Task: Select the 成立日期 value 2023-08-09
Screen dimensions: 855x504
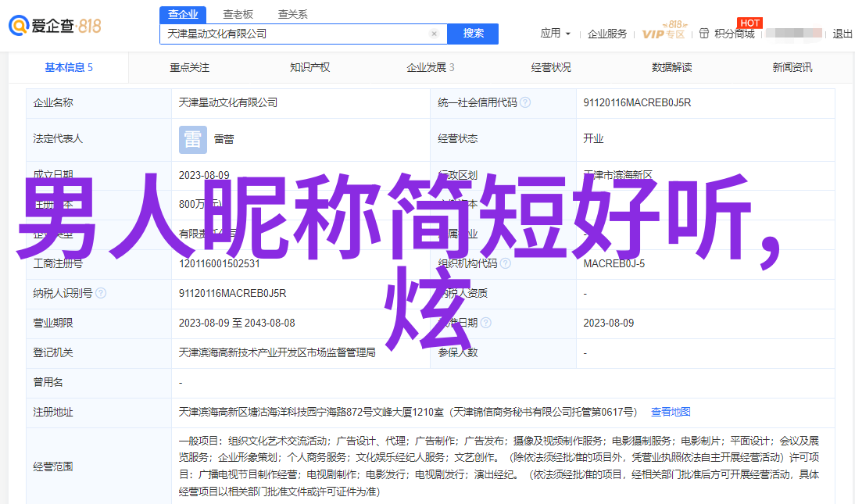Action: [x=204, y=176]
